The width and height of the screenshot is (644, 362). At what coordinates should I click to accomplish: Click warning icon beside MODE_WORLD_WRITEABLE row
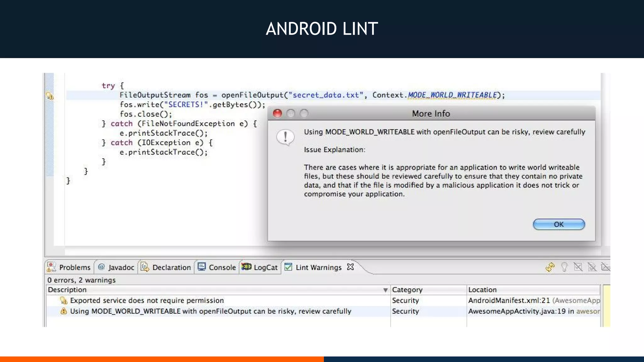pos(64,311)
